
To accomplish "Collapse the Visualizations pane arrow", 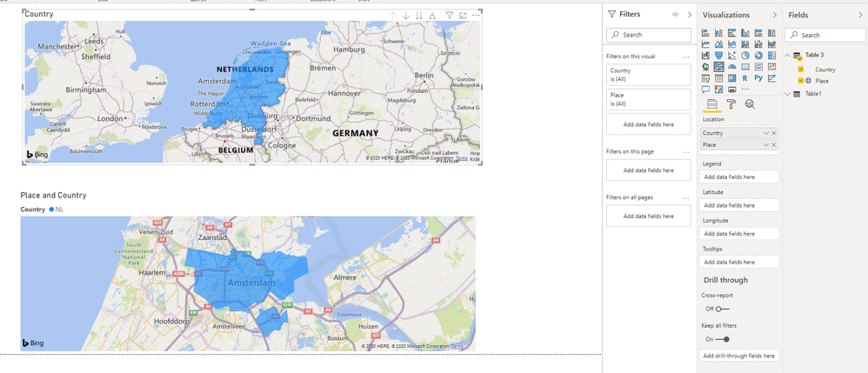I will (x=774, y=15).
